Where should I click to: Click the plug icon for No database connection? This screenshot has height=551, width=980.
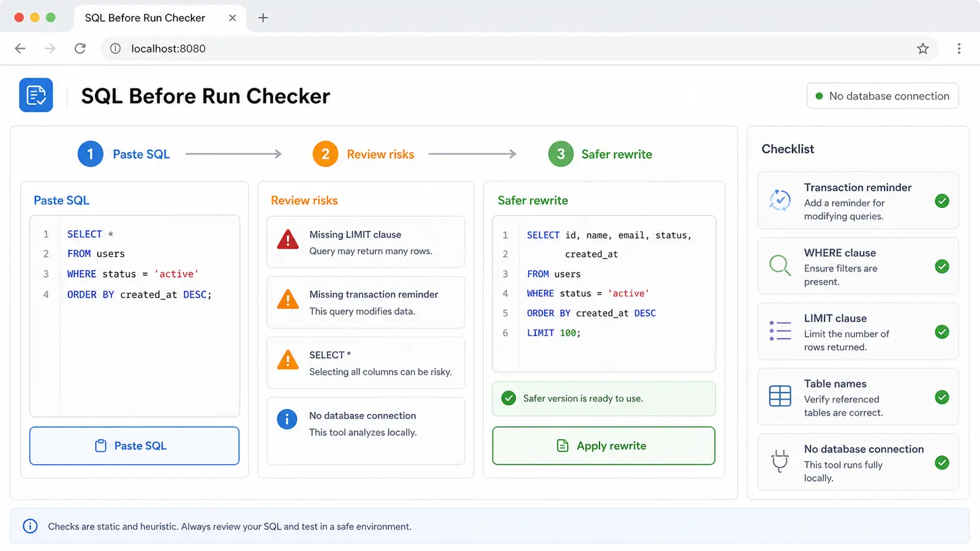[x=780, y=461]
